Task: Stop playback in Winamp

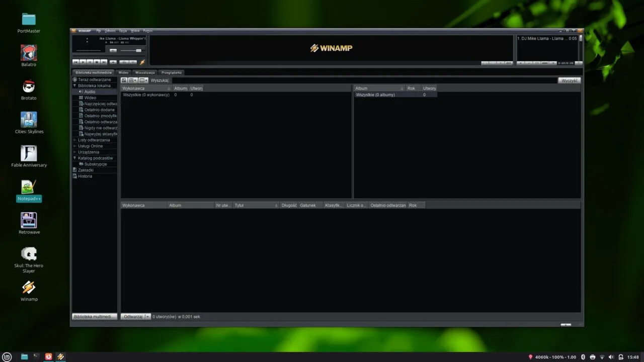Action: point(97,62)
